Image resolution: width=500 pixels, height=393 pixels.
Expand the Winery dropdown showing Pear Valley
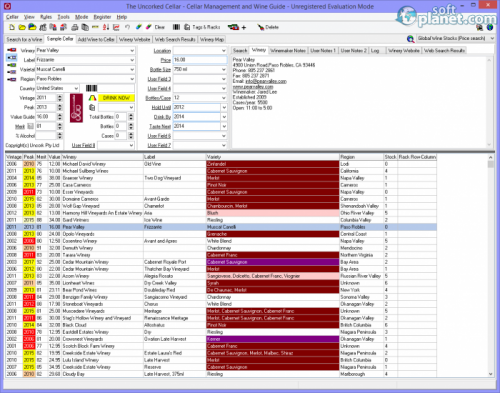click(x=132, y=50)
